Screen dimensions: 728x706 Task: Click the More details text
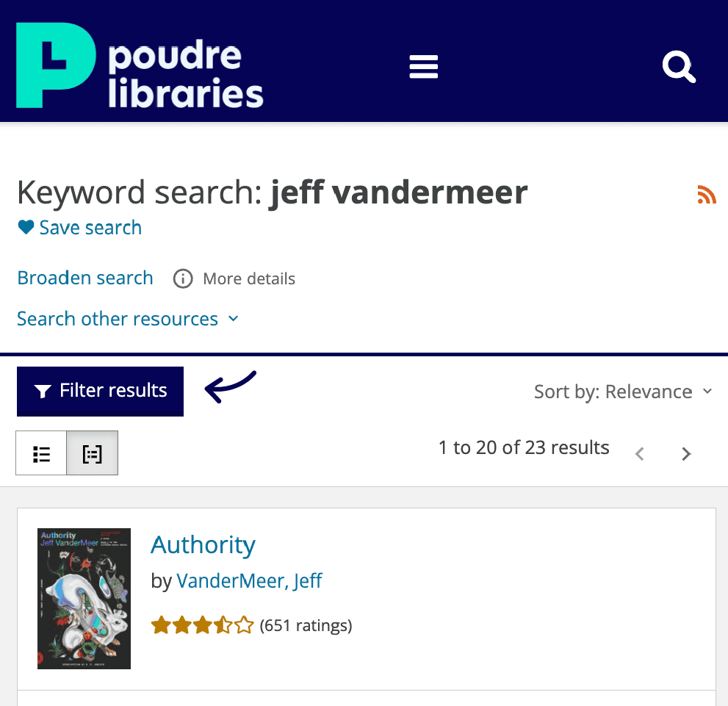[249, 279]
